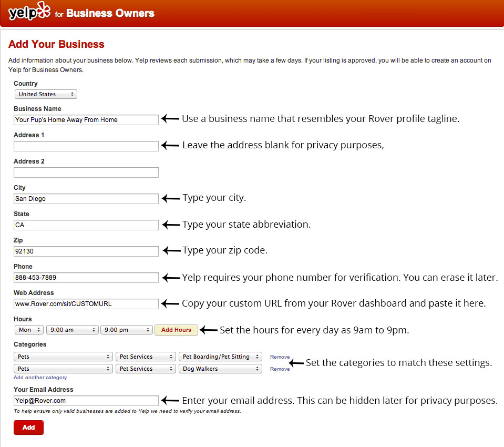The width and height of the screenshot is (504, 447).
Task: Open the Pet Boarding/Pet Sitting dropdown
Action: [x=220, y=357]
